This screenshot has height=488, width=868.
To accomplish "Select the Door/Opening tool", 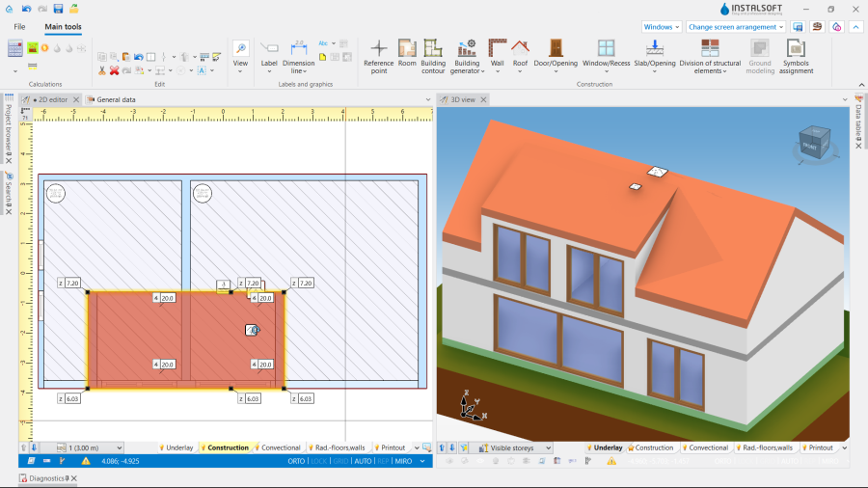I will pyautogui.click(x=556, y=54).
